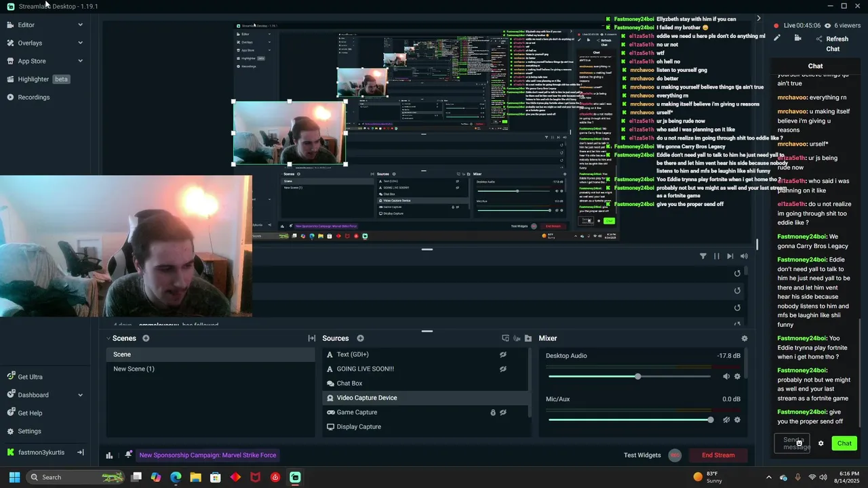This screenshot has width=868, height=488.
Task: Select Chat Box source
Action: (x=425, y=384)
